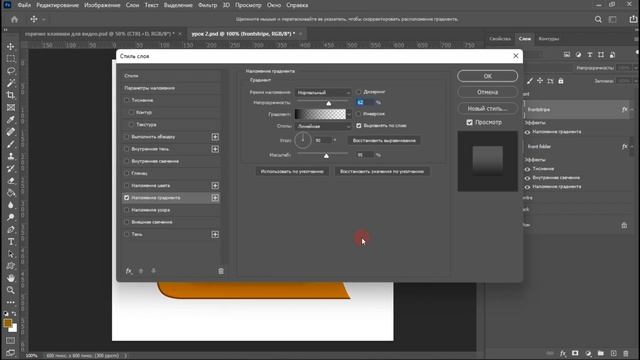Image resolution: width=640 pixels, height=360 pixels.
Task: Click the Масштаб slider handle
Action: click(326, 156)
